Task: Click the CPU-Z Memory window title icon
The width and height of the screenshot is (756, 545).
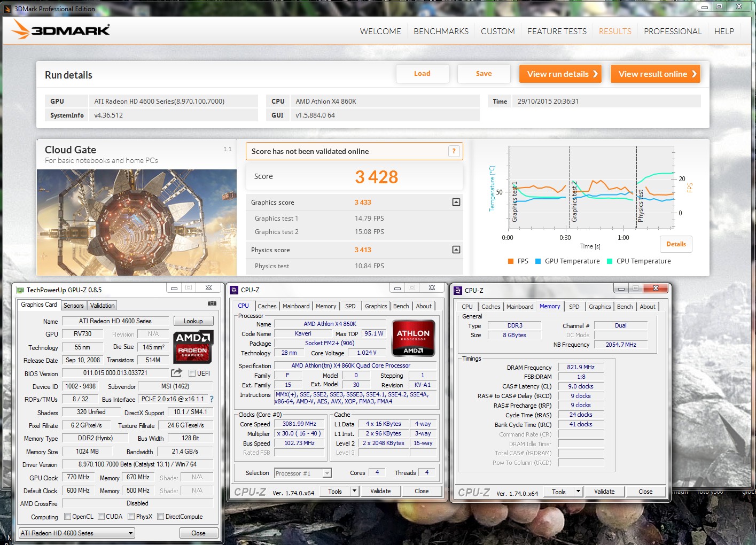Action: 458,291
